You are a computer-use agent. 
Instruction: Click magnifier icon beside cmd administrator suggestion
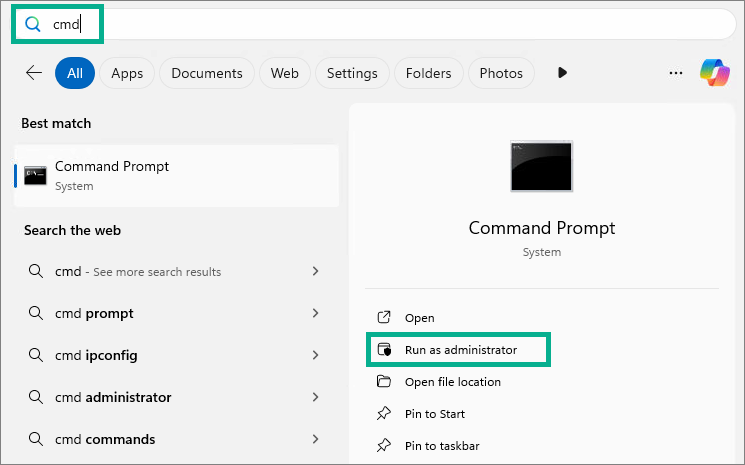[x=36, y=397]
